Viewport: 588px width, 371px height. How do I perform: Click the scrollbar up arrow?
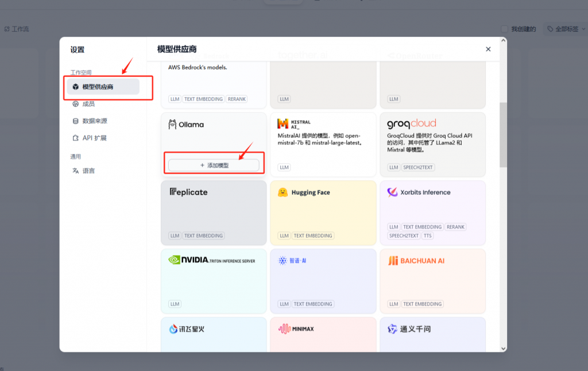coord(503,40)
